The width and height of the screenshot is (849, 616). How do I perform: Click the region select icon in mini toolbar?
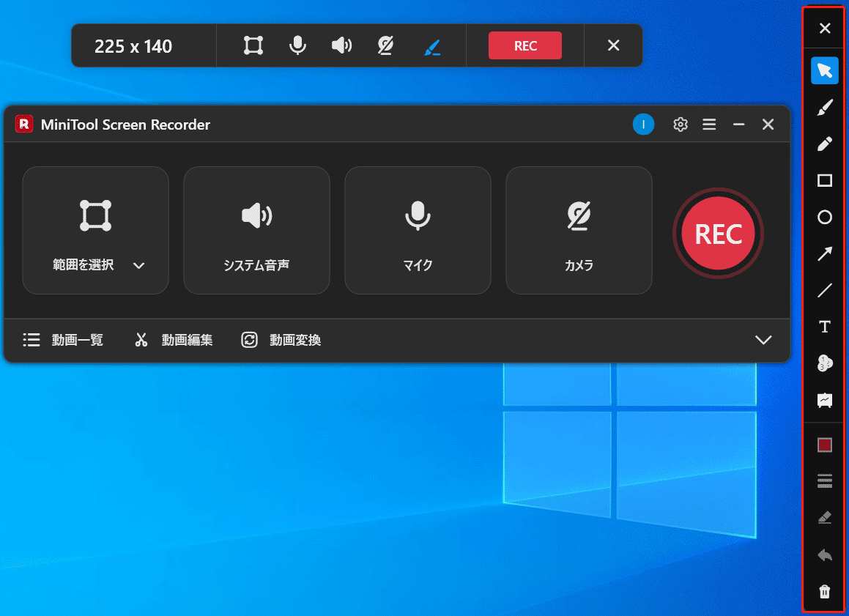[253, 45]
